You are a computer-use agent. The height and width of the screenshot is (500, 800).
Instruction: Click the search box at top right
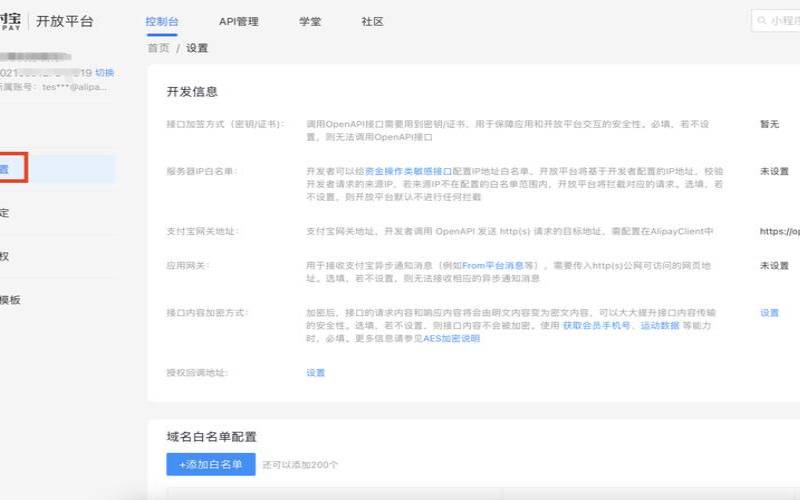click(x=776, y=20)
